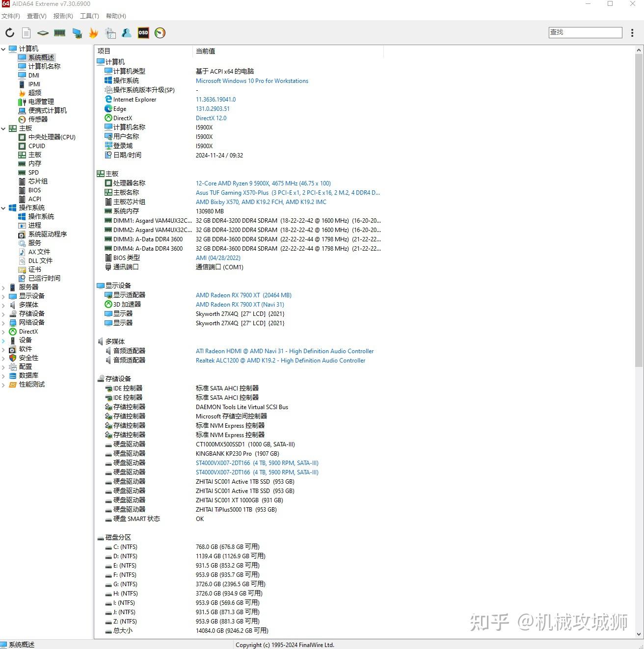Click the DirectX 12.0 link
The height and width of the screenshot is (649, 644).
click(211, 118)
